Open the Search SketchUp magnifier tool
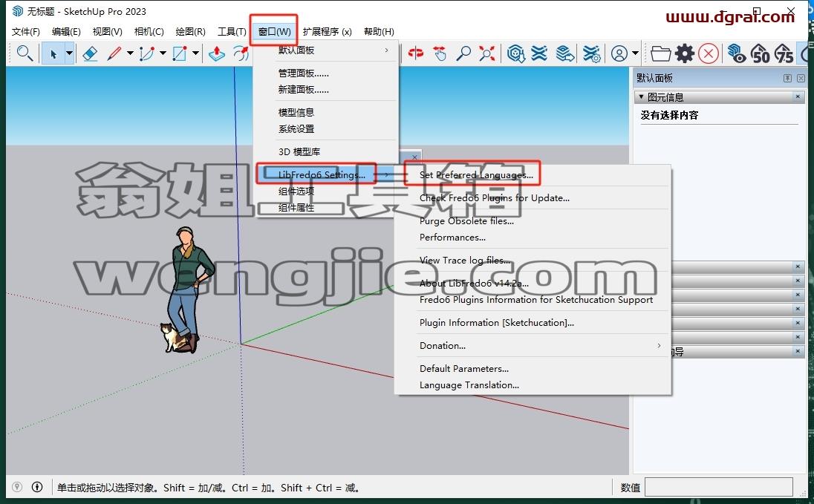 click(25, 53)
